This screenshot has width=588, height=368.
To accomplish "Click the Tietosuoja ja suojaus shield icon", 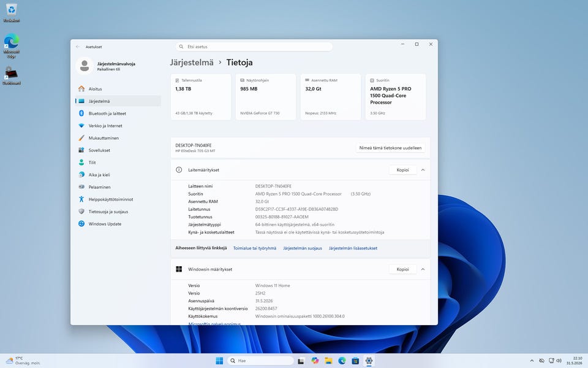I will [81, 212].
